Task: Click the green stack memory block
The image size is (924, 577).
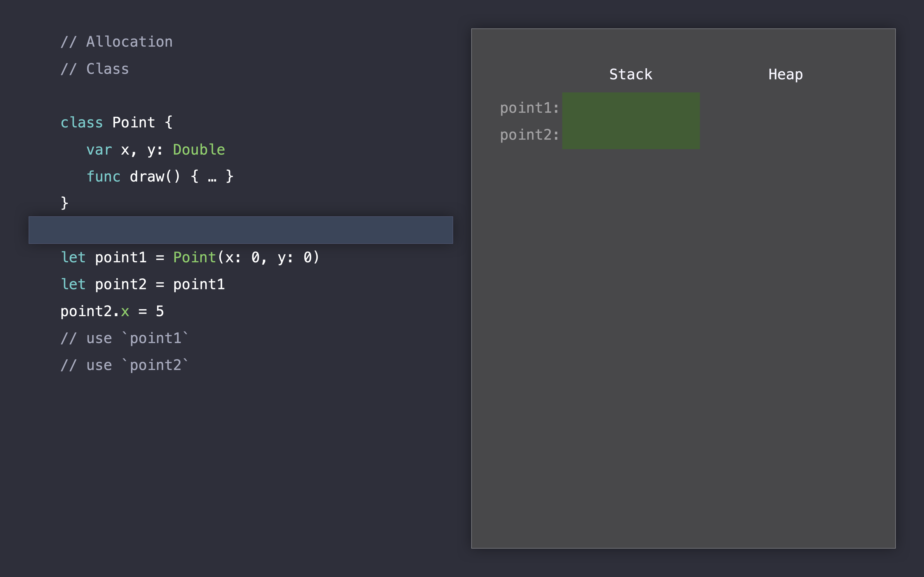Action: (631, 121)
